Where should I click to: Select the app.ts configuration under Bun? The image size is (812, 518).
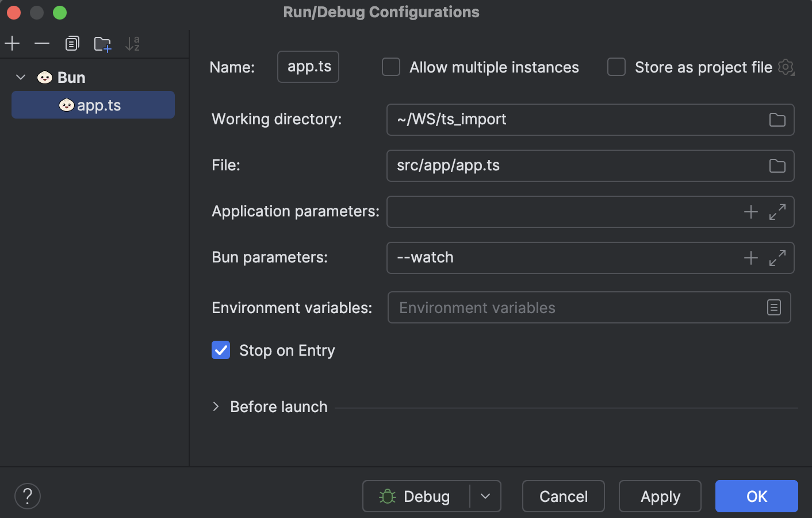coord(93,105)
